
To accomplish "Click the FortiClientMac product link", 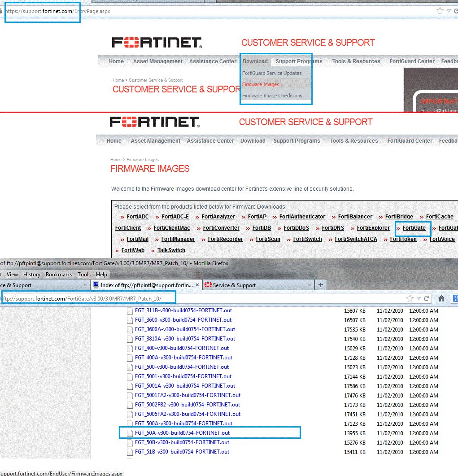I will (x=172, y=228).
